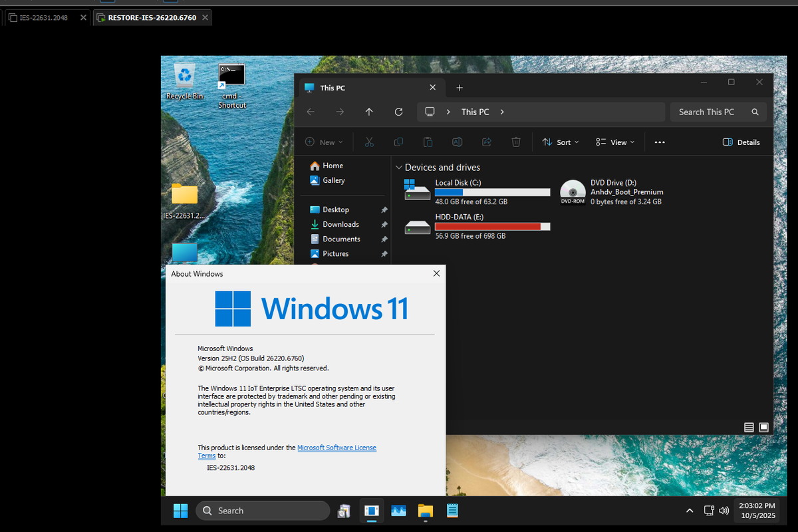
Task: Click the Share icon in Explorer toolbar
Action: tap(486, 142)
